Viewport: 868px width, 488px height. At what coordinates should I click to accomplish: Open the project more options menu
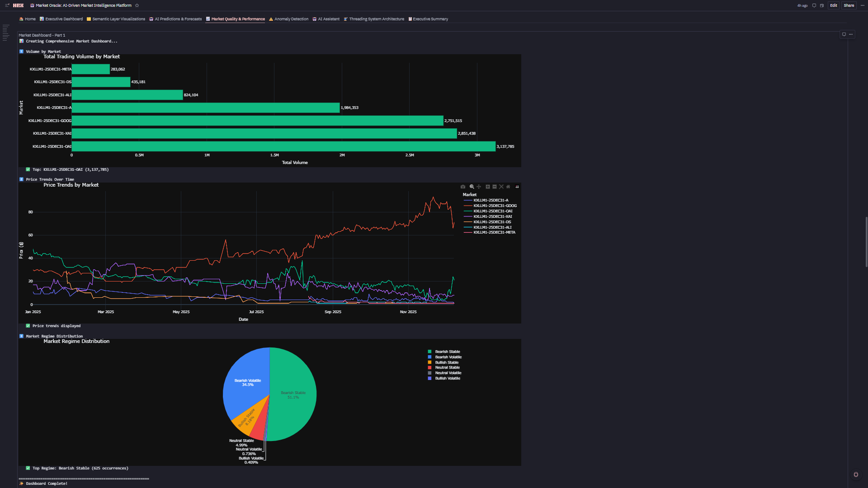click(862, 5)
